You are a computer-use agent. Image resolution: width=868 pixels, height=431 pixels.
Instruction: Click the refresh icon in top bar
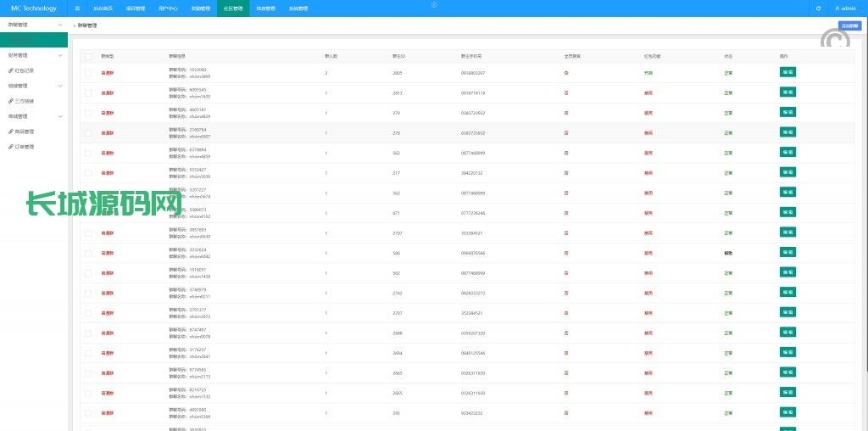tap(818, 8)
